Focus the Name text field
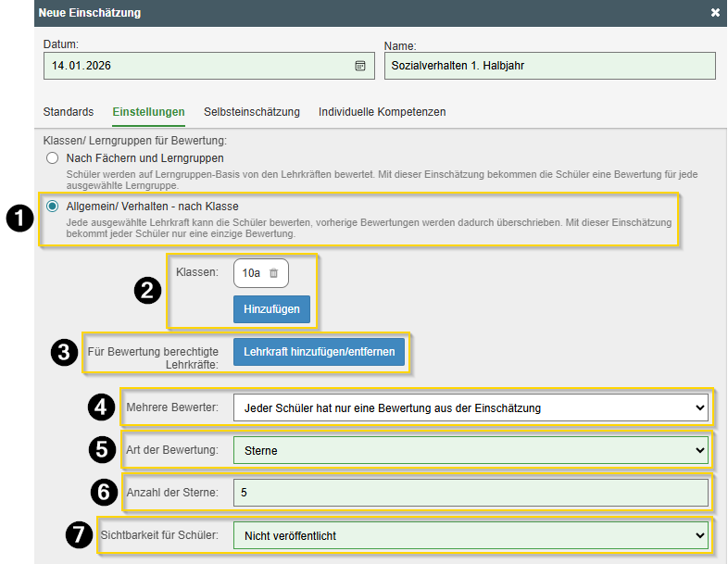The width and height of the screenshot is (728, 564). click(x=549, y=66)
